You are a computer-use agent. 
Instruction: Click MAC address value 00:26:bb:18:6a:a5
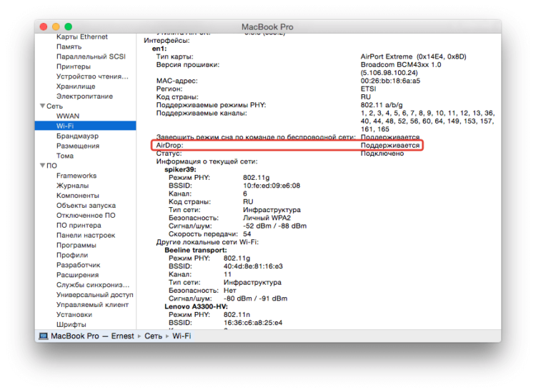point(390,81)
